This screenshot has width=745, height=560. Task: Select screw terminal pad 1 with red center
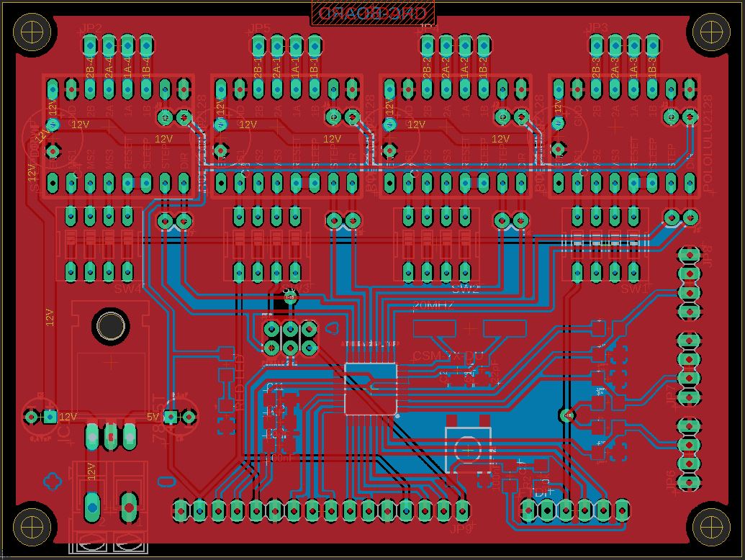coord(129,507)
